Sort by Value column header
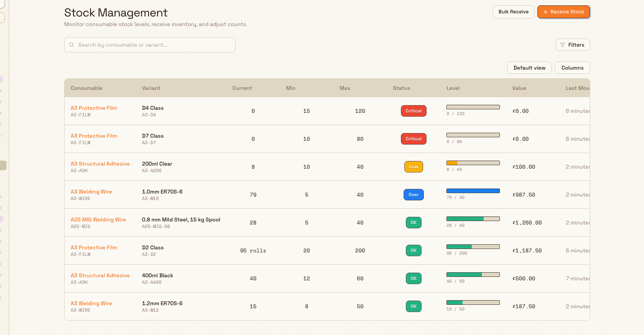Image resolution: width=644 pixels, height=335 pixels. pyautogui.click(x=519, y=88)
